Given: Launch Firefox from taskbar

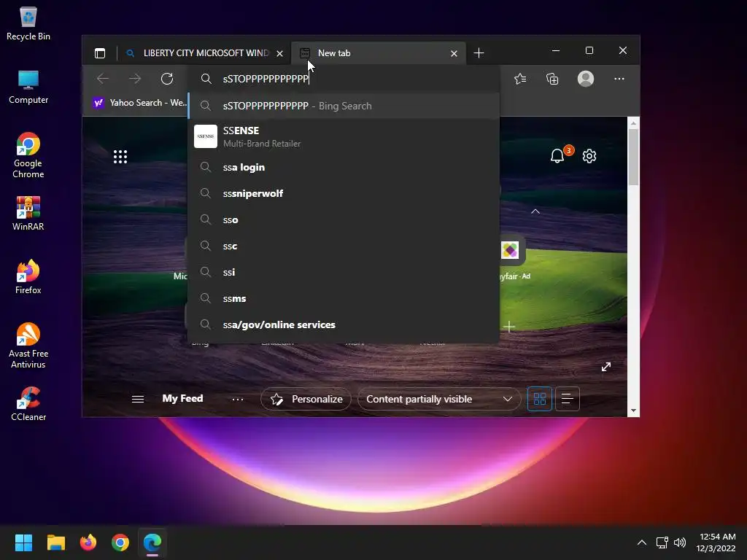Looking at the screenshot, I should (88, 542).
